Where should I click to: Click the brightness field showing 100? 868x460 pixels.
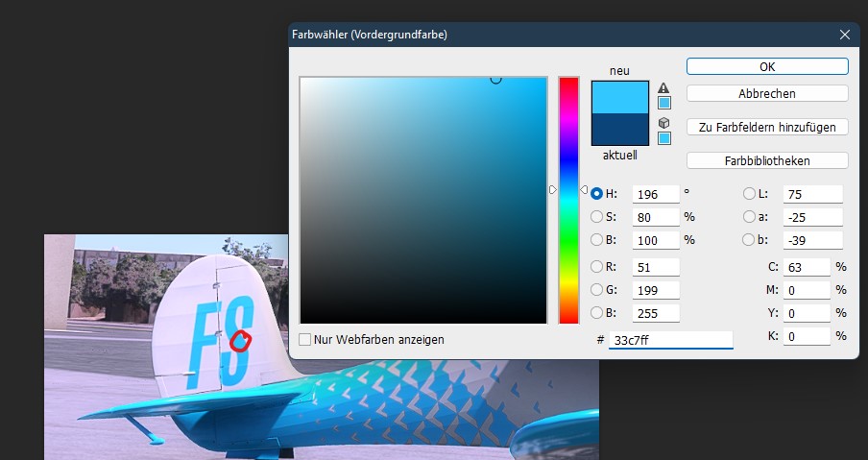656,240
